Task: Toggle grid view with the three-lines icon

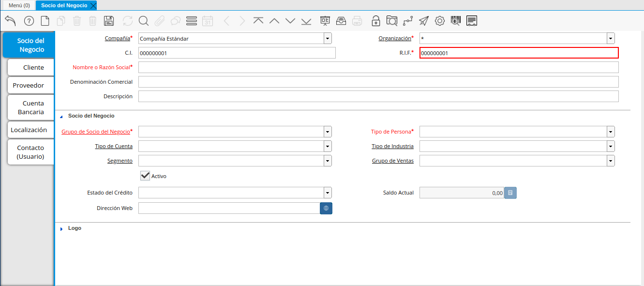Action: coord(191,21)
